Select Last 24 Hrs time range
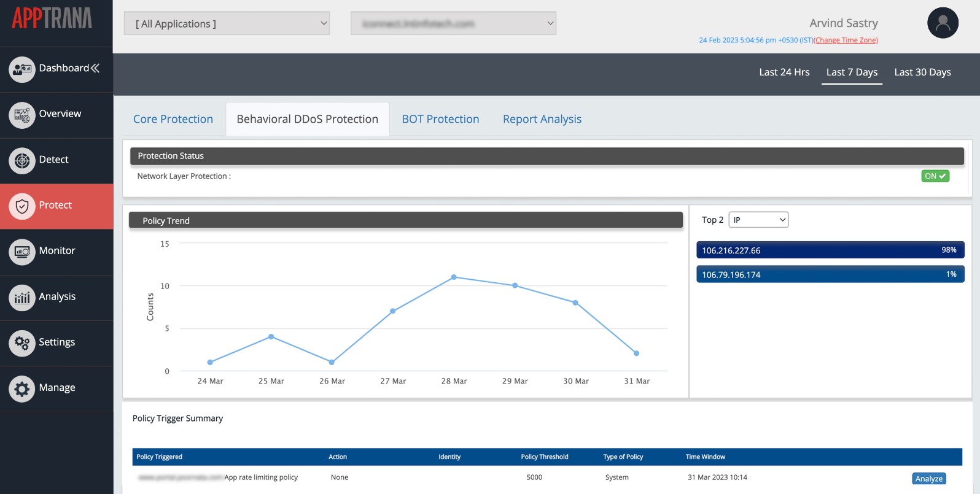 [x=784, y=72]
